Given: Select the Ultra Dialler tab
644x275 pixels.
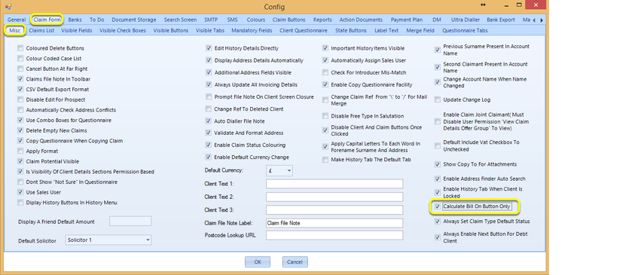Looking at the screenshot, I should click(465, 20).
